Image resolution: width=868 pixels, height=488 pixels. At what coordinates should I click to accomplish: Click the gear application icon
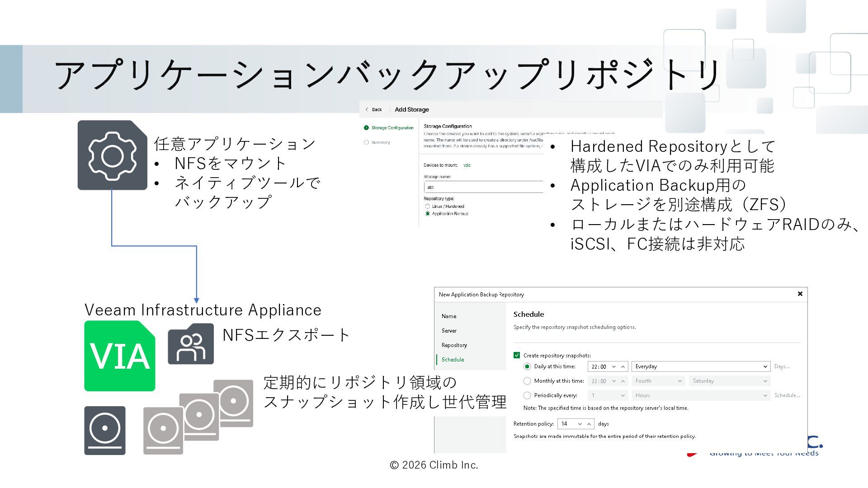tap(112, 155)
